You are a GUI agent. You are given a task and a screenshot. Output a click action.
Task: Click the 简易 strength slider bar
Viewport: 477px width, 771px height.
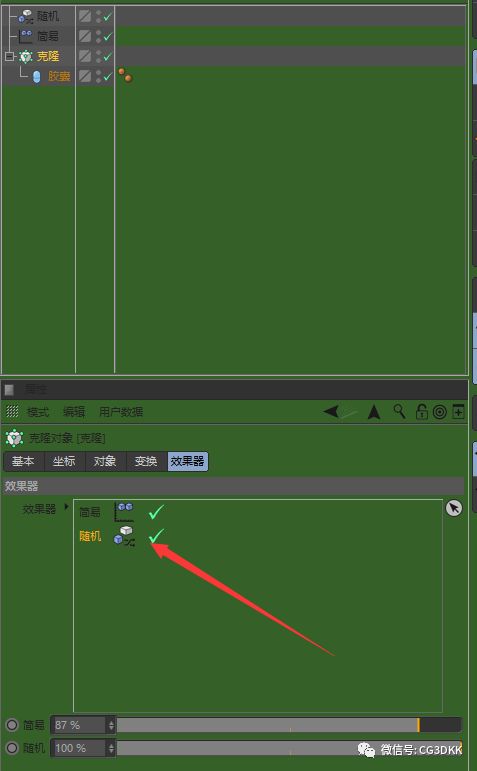click(289, 725)
